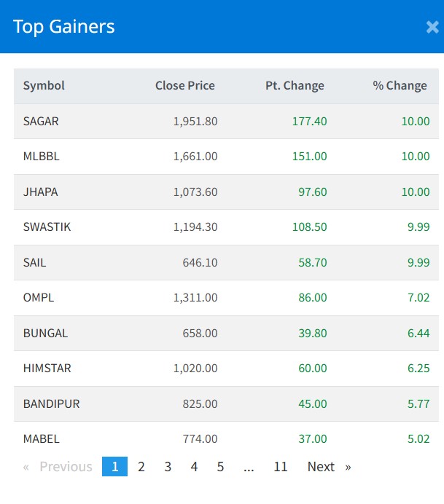The width and height of the screenshot is (444, 504).
Task: Jump to page 5
Action: click(220, 467)
